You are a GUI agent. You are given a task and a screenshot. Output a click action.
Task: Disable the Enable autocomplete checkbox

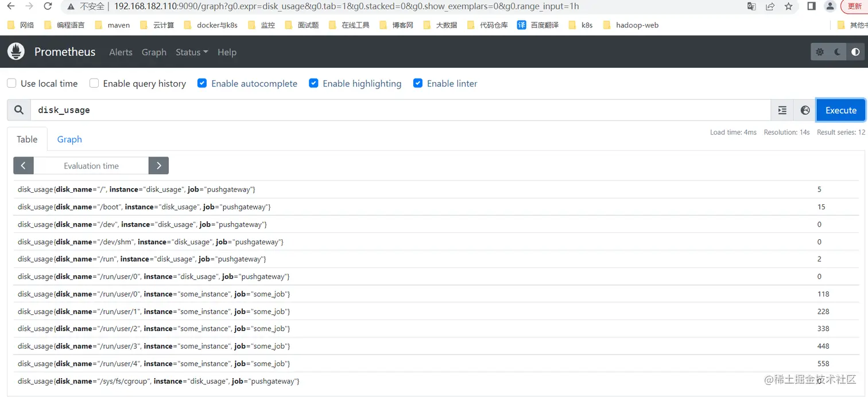[202, 83]
